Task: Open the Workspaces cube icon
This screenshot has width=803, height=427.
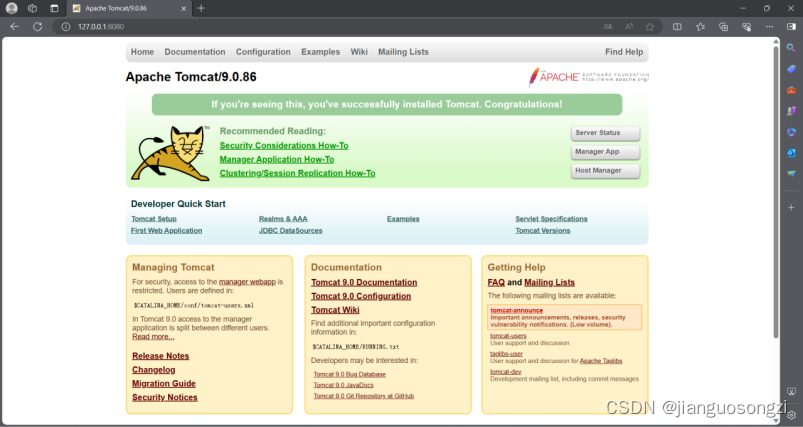Action: point(32,8)
